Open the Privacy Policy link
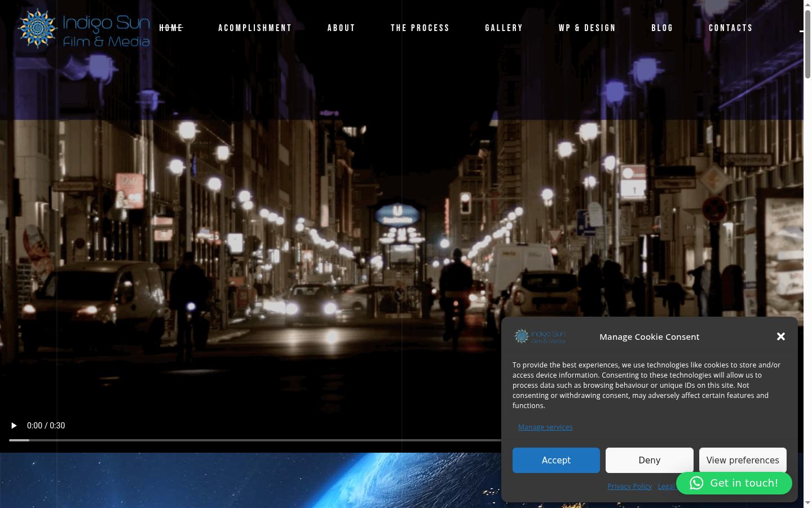 click(x=630, y=487)
